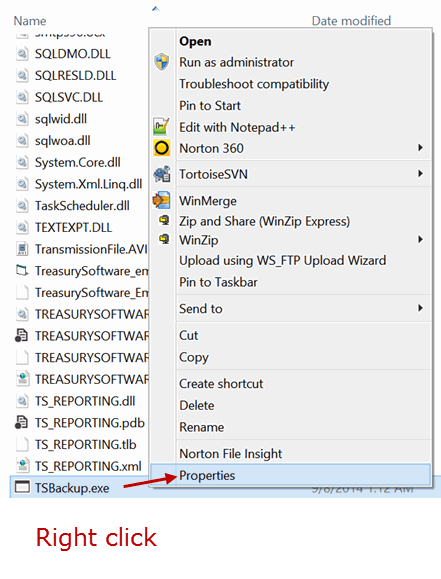This screenshot has height=579, width=441.
Task: Select the SQLDMO.DLL file name
Action: (x=72, y=54)
